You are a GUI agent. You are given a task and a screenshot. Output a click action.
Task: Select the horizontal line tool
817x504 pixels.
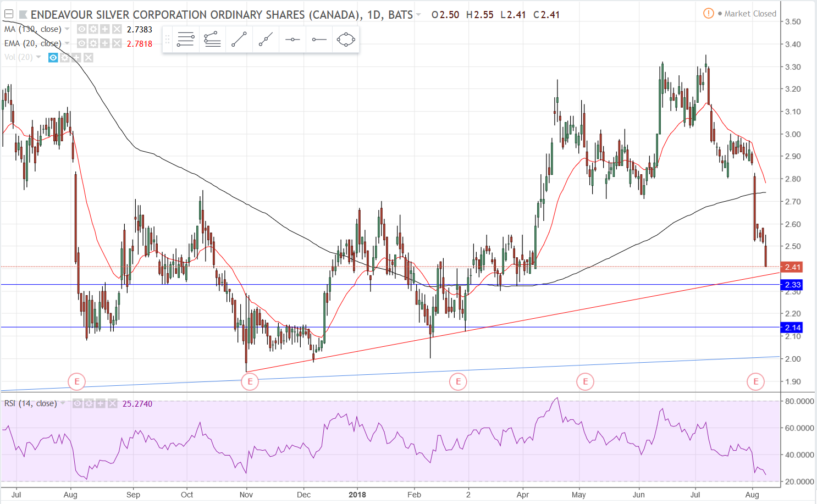292,40
